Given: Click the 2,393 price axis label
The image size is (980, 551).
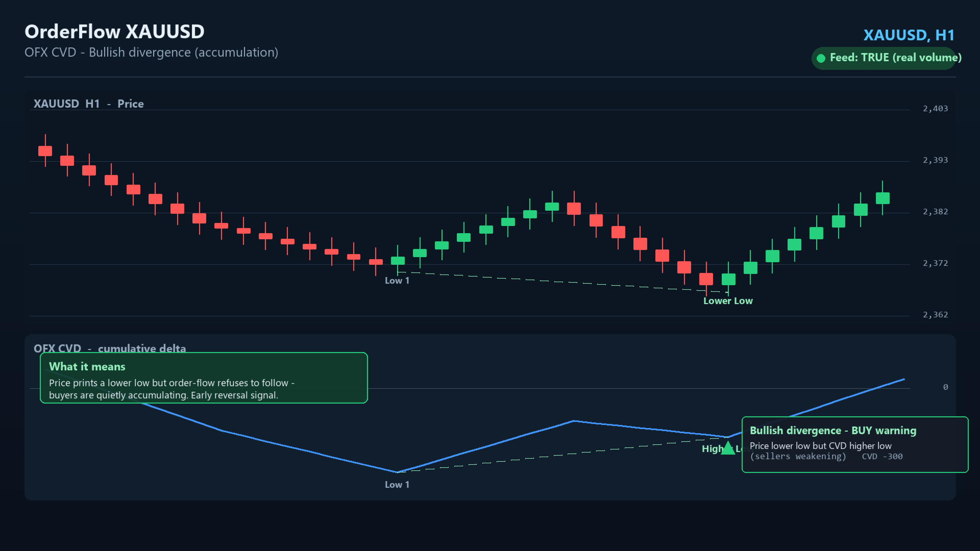Looking at the screenshot, I should point(935,160).
